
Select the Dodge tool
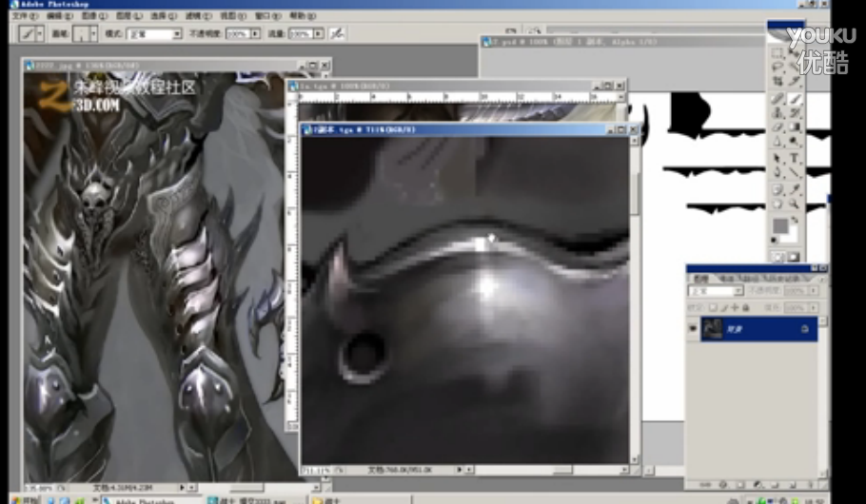click(x=795, y=140)
